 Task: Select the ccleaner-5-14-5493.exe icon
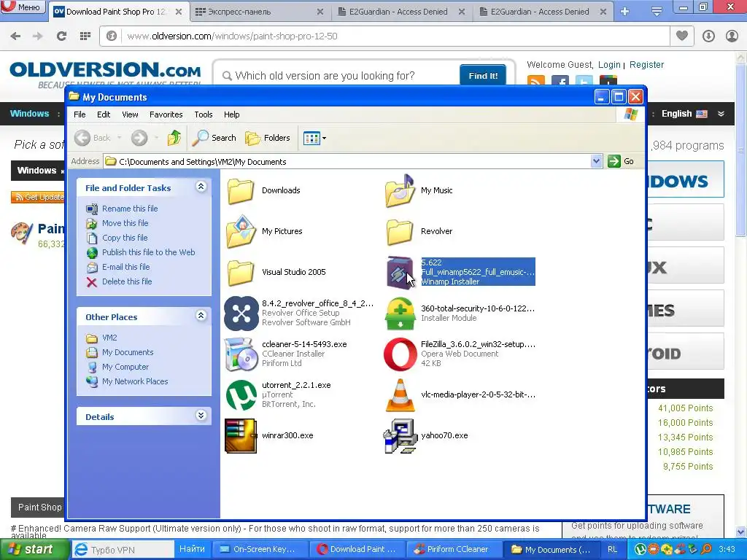(x=241, y=354)
